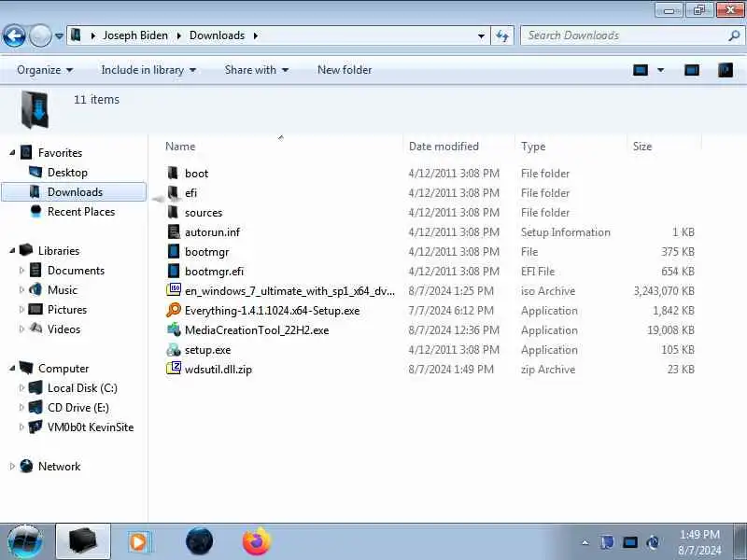Select the autorun.inf file icon
The image size is (747, 560).
click(174, 231)
